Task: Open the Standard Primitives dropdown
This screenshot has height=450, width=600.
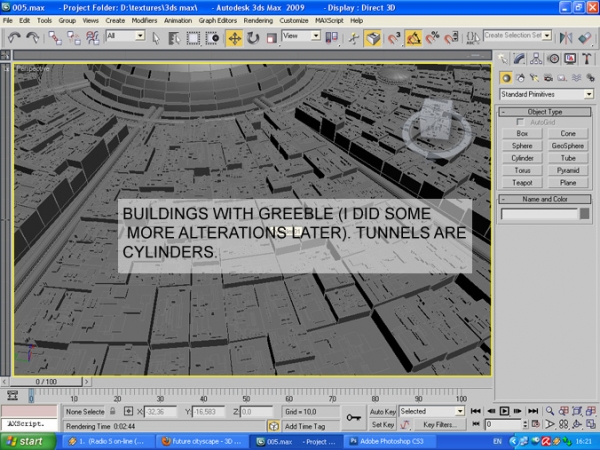Action: [x=546, y=94]
